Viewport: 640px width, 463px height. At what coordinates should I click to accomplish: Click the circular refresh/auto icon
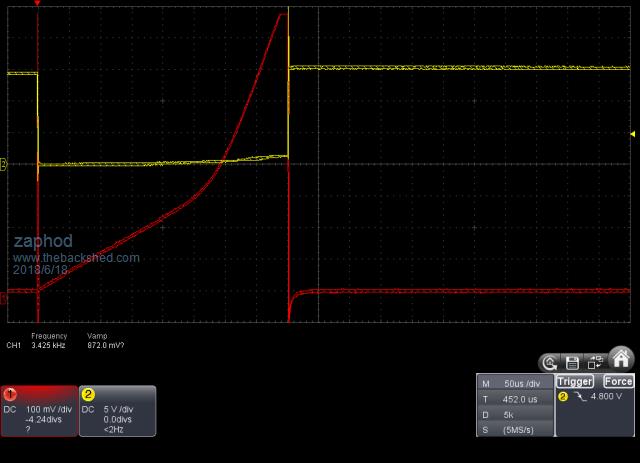pyautogui.click(x=549, y=362)
